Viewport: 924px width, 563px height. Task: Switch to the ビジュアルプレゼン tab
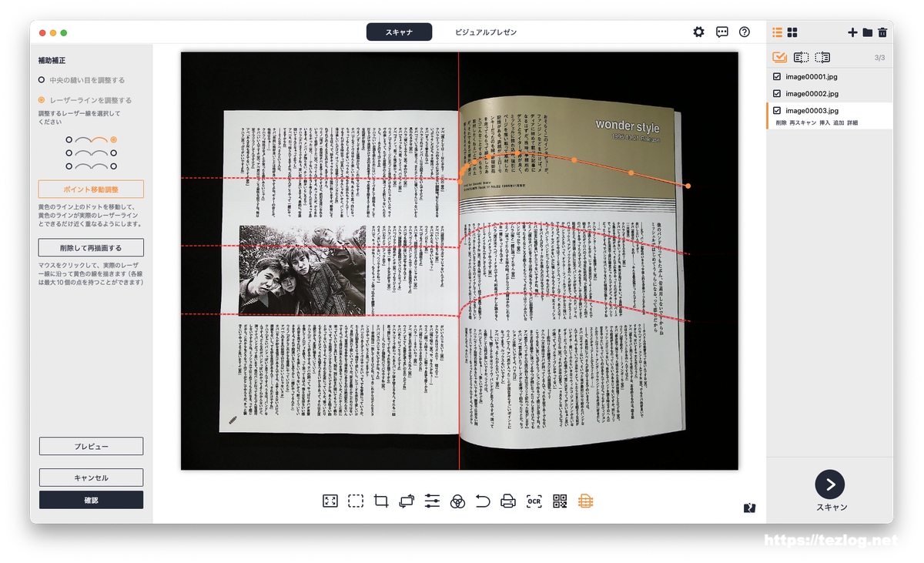click(x=485, y=32)
